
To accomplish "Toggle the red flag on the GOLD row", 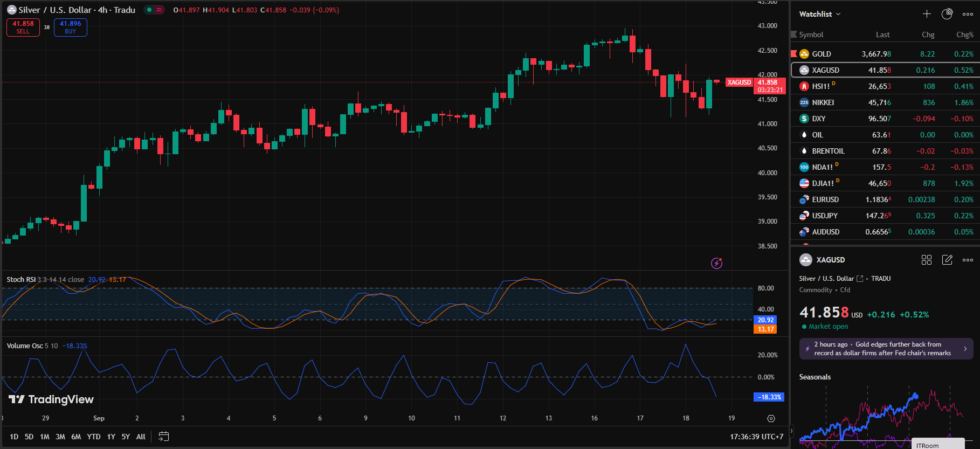I will (x=794, y=54).
